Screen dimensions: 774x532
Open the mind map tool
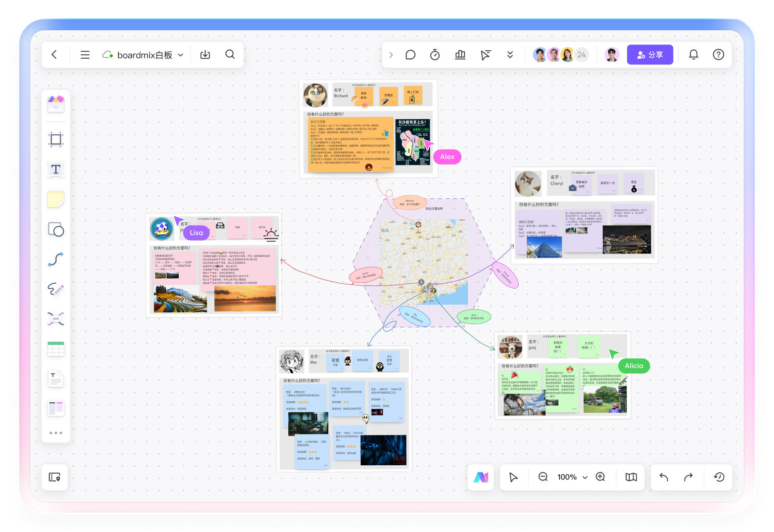coord(56,319)
